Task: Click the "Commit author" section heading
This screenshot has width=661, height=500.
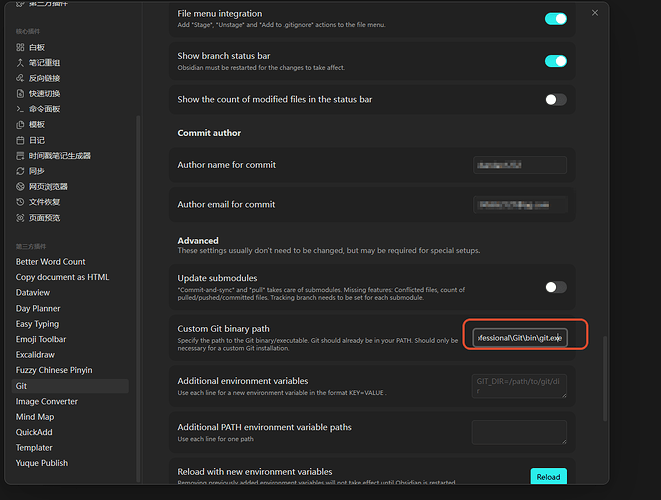Action: [x=209, y=133]
